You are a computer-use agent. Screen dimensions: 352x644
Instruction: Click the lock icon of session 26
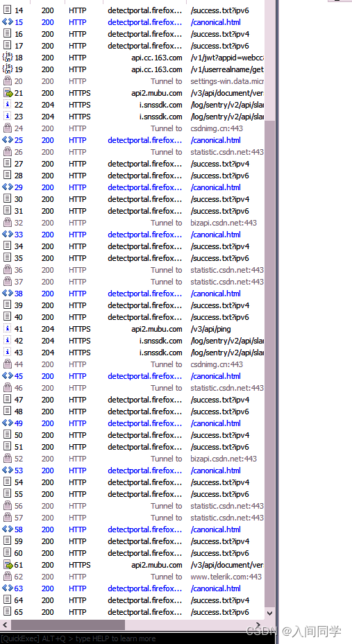click(x=7, y=151)
